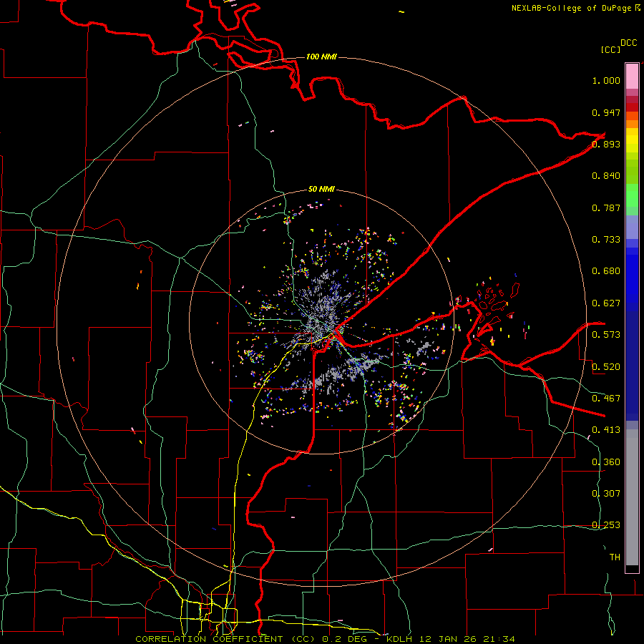
Task: Click the 0.413 color scale value
Action: (606, 430)
